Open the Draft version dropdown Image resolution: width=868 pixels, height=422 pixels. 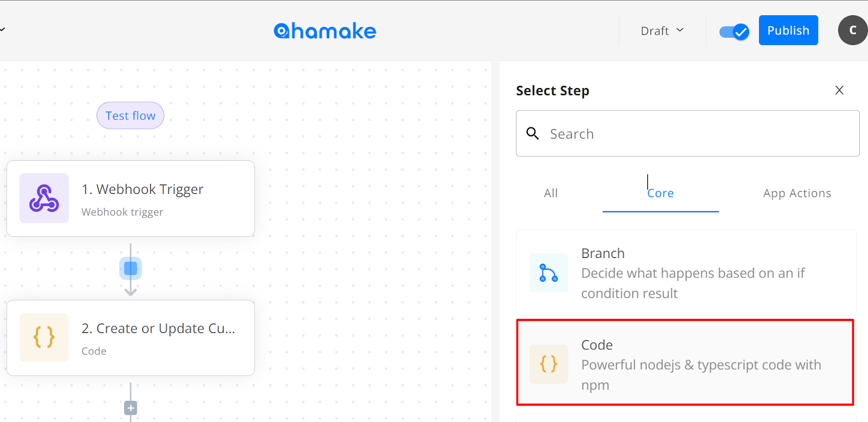[x=662, y=31]
